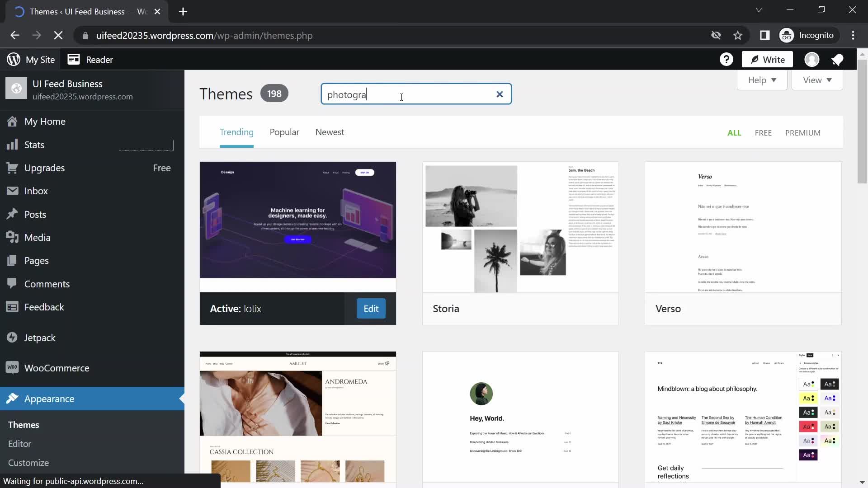Click the clear search field X button
The height and width of the screenshot is (488, 868).
[x=500, y=94]
